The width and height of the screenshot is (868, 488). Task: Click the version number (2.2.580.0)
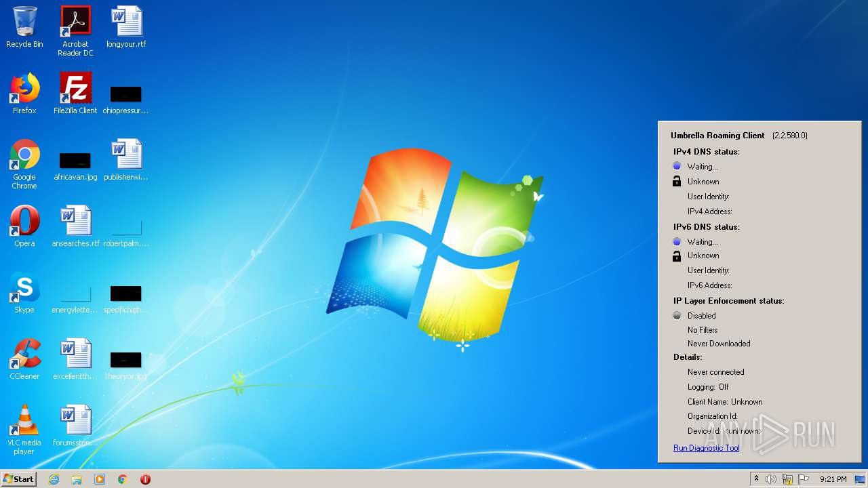click(790, 136)
